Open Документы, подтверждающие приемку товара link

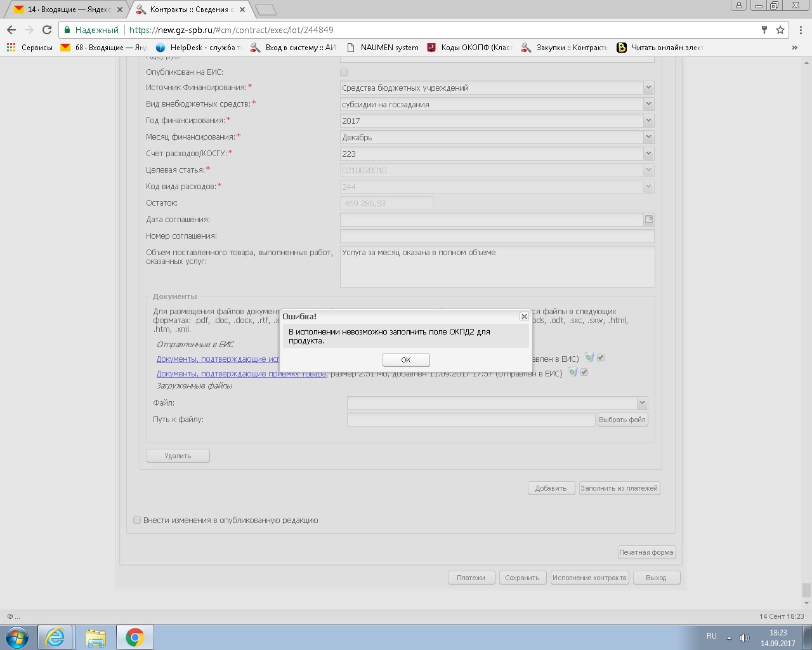tap(241, 374)
